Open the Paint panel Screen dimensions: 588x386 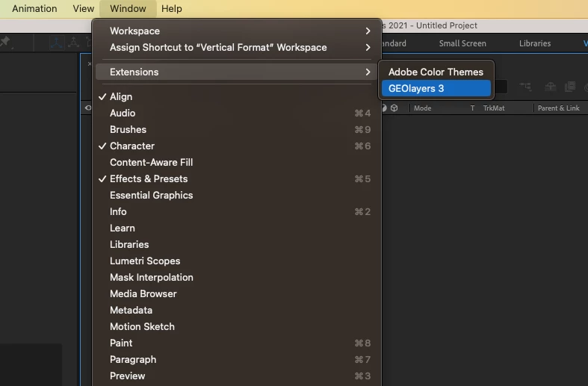coord(236,343)
